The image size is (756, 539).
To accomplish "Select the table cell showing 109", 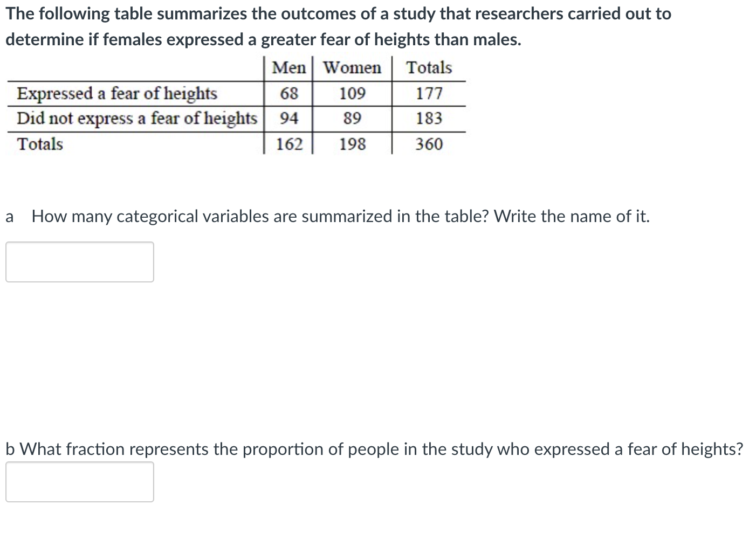I will (352, 93).
